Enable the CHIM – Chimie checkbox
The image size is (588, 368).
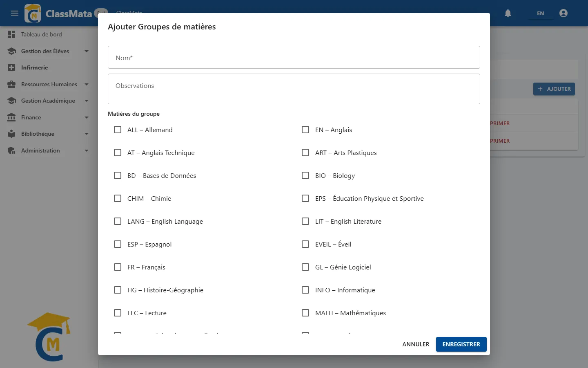point(118,198)
